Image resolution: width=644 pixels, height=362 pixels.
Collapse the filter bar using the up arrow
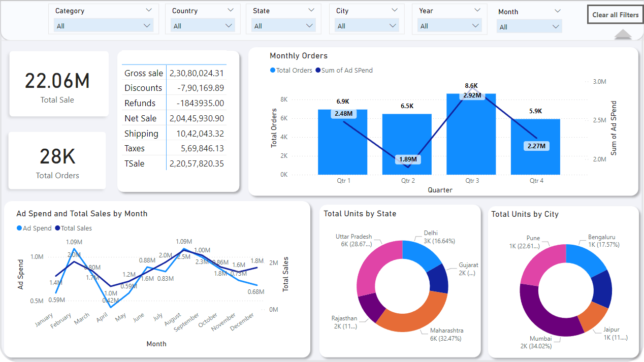click(x=623, y=35)
